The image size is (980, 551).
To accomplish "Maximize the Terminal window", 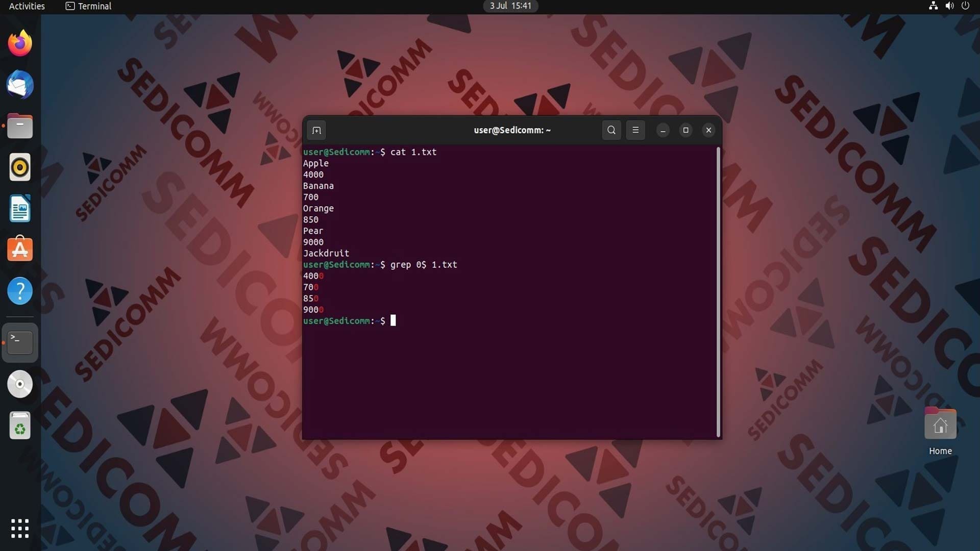I will click(686, 130).
